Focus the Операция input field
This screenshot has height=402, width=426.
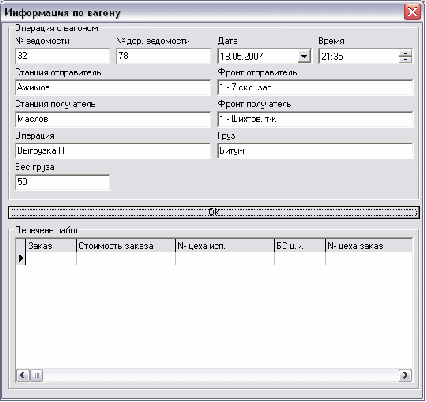pos(113,151)
